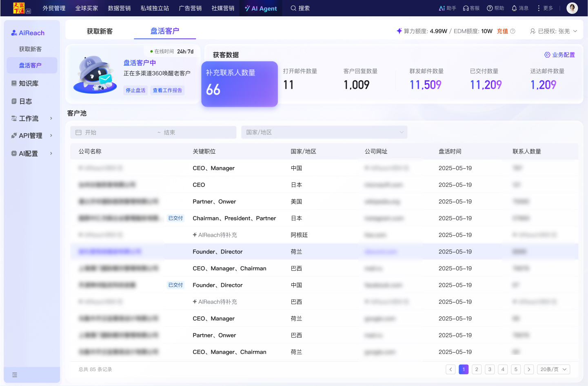Collapse sidebar using bottom menu icon

[x=15, y=375]
